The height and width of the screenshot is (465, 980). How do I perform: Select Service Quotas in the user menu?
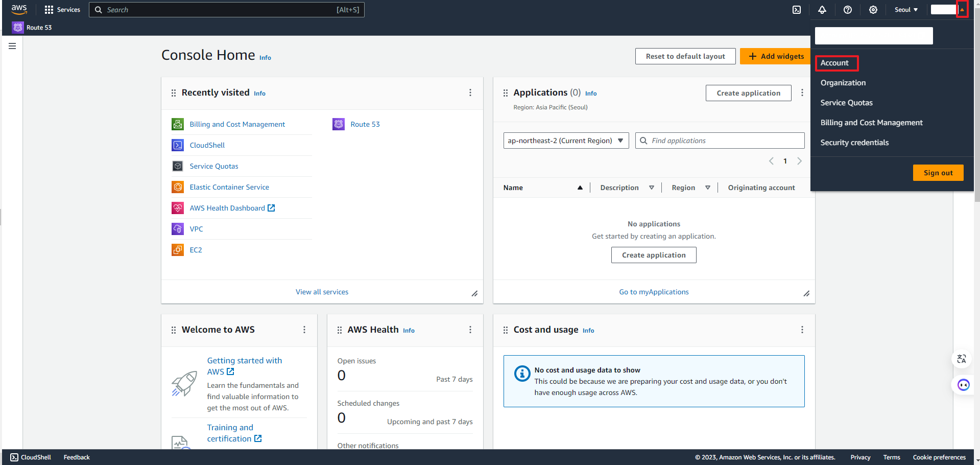point(846,103)
